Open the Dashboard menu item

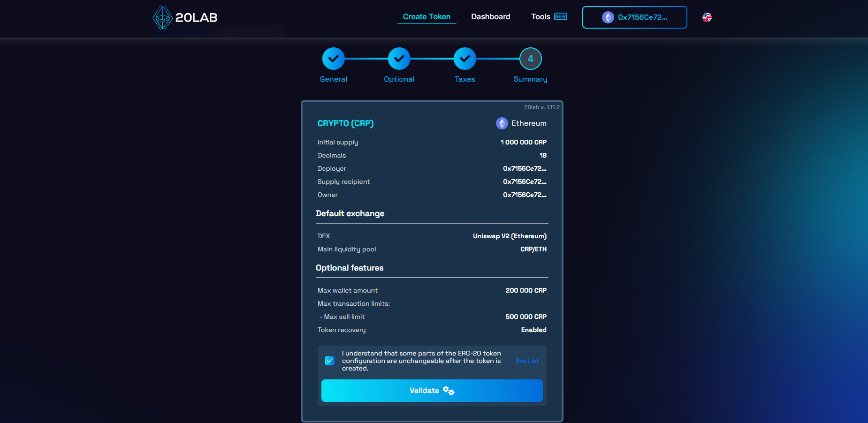point(491,17)
